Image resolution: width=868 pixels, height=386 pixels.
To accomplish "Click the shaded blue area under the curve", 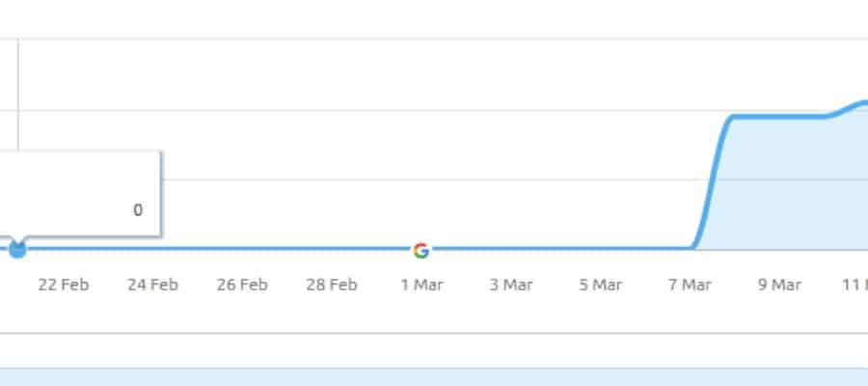I will [x=792, y=188].
